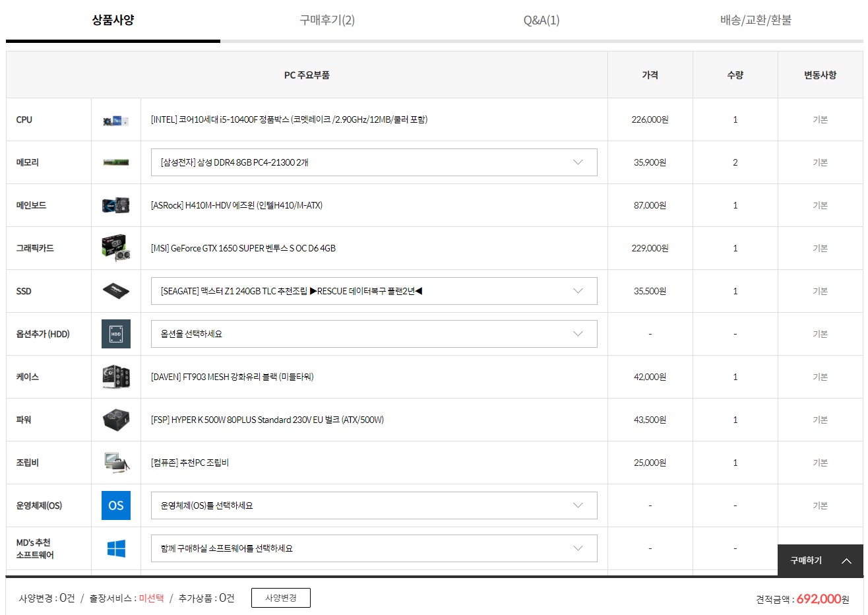The height and width of the screenshot is (615, 868).
Task: Click the MSI graphics card thumbnail
Action: tap(116, 248)
